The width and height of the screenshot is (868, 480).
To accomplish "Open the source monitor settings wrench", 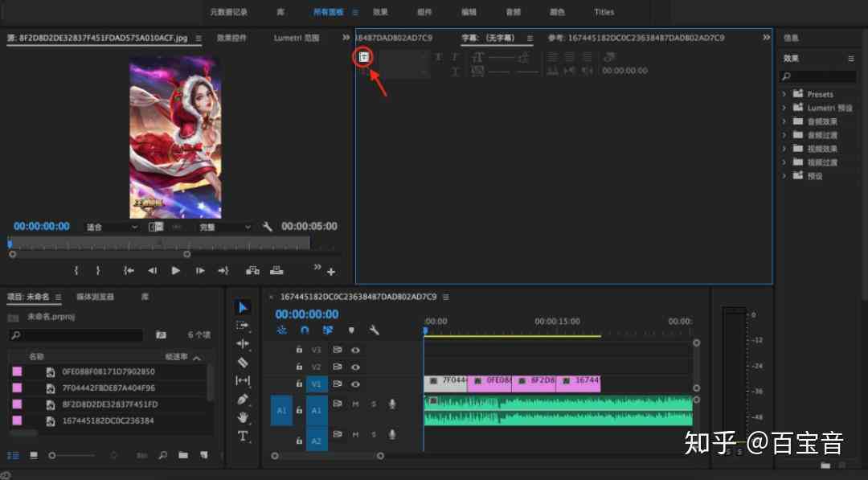I will click(268, 227).
